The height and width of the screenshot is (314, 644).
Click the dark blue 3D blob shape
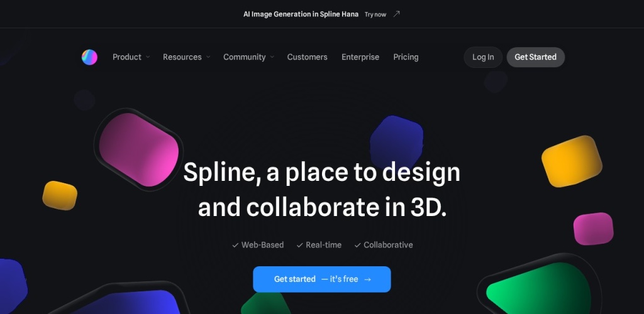(397, 138)
